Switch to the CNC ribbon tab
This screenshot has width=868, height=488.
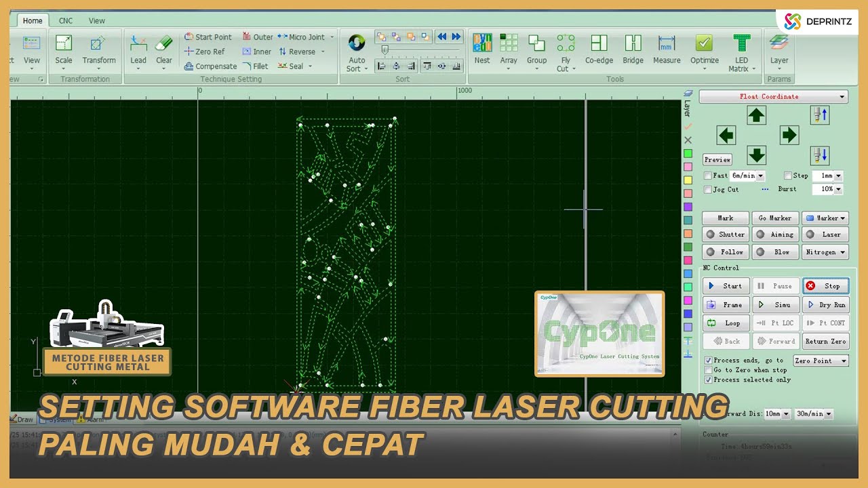(x=66, y=21)
